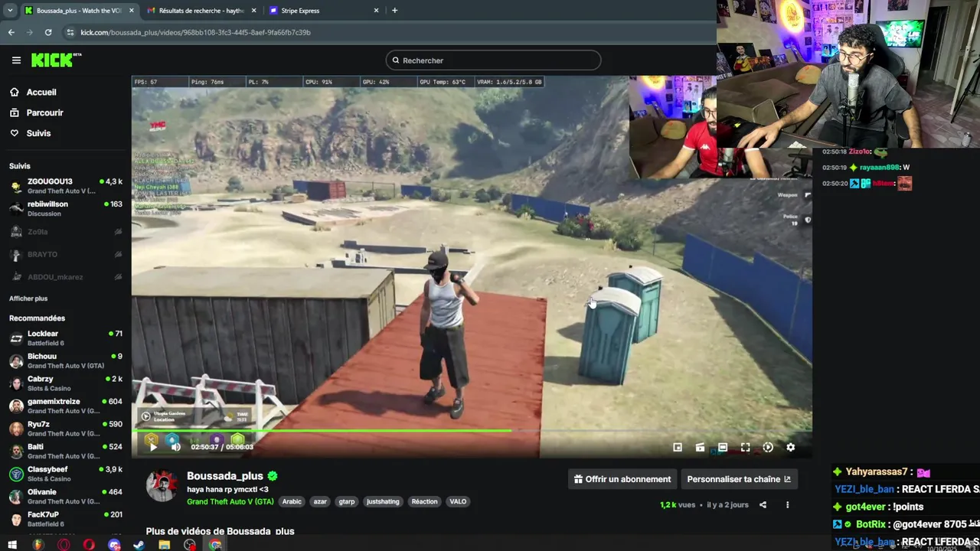The image size is (980, 551).
Task: Mute the video with the speaker icon
Action: 175,447
